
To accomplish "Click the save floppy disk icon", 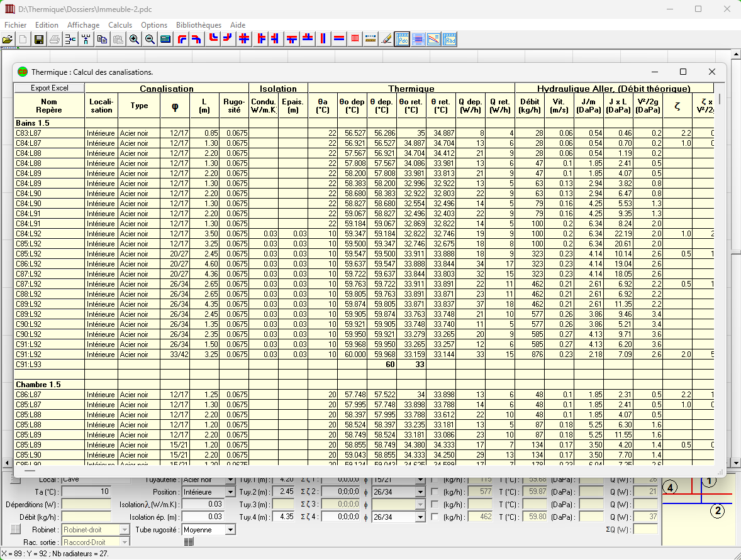I will pyautogui.click(x=39, y=39).
